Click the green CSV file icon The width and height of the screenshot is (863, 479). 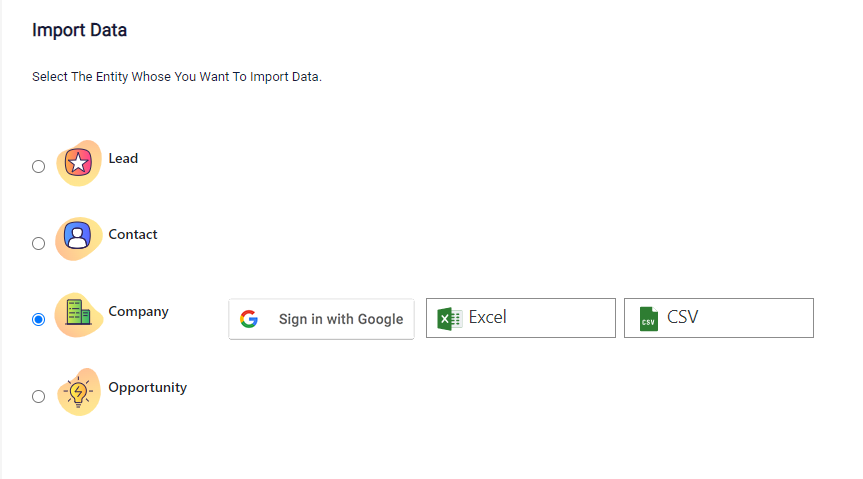[648, 319]
